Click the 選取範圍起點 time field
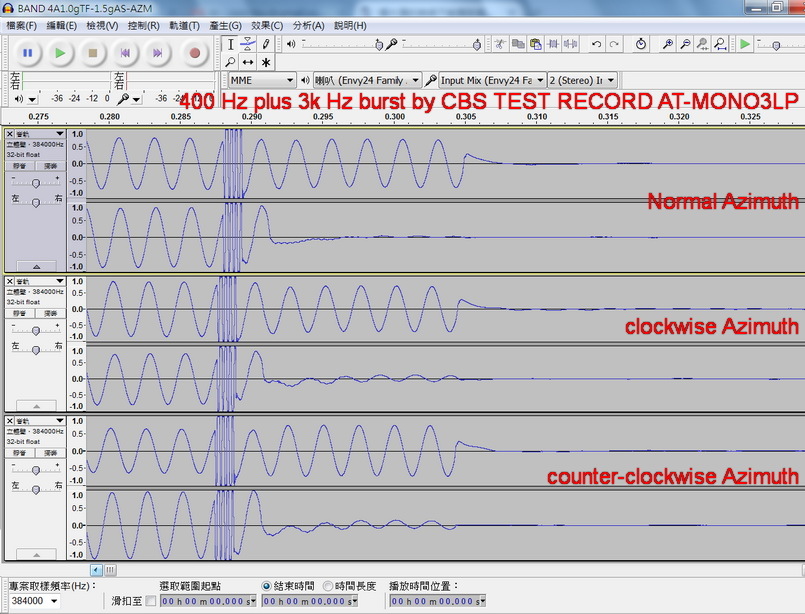This screenshot has height=614, width=805. click(207, 601)
